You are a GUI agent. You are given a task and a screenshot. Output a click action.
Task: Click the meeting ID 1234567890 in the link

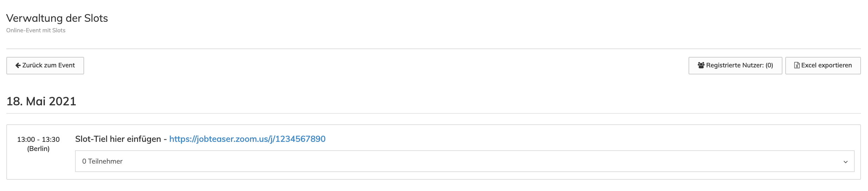tap(300, 139)
